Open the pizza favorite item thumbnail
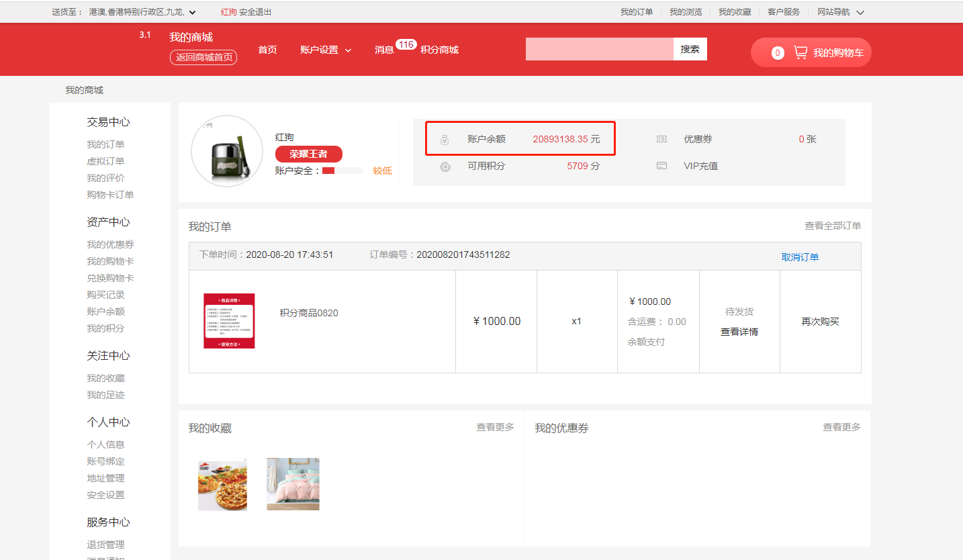963x560 pixels. pos(222,484)
